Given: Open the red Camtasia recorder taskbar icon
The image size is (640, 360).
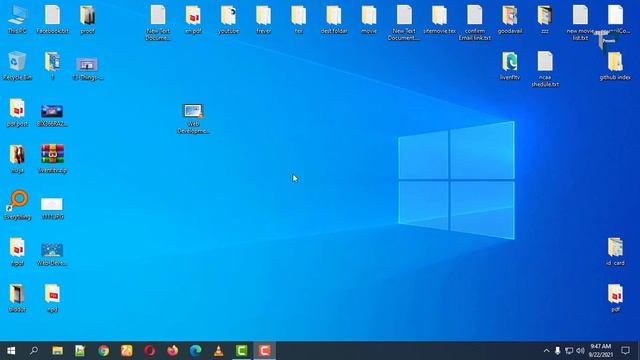Looking at the screenshot, I should 264,351.
